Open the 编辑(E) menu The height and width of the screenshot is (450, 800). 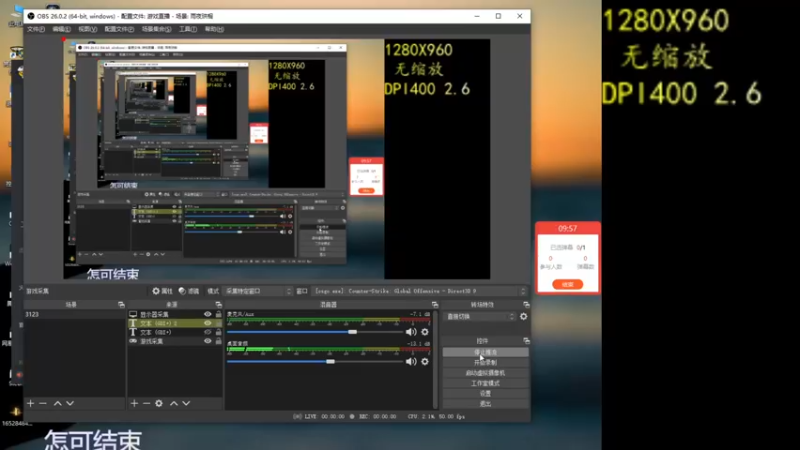click(x=61, y=29)
